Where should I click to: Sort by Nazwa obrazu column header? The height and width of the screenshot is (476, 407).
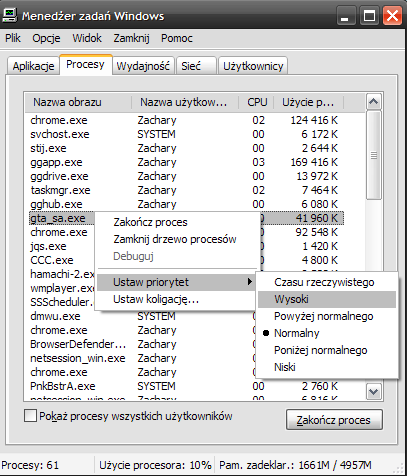coord(78,102)
